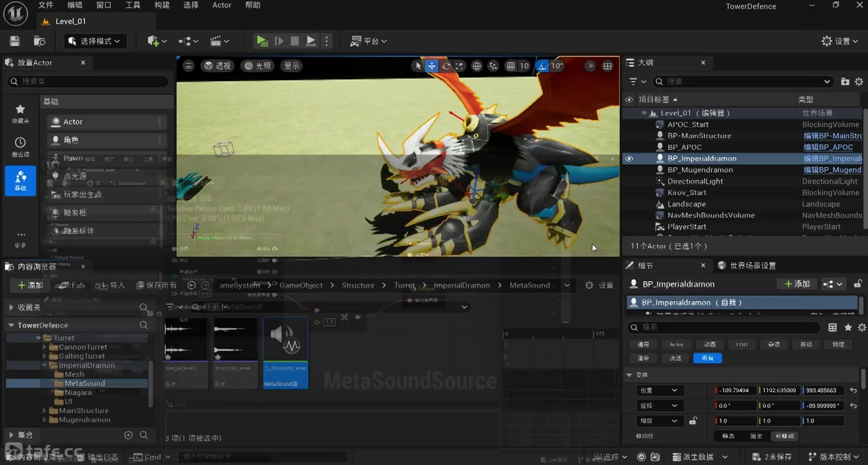Screen dimensions: 868x465
Task: Select the scale gizmo tool in viewport
Action: click(459, 66)
